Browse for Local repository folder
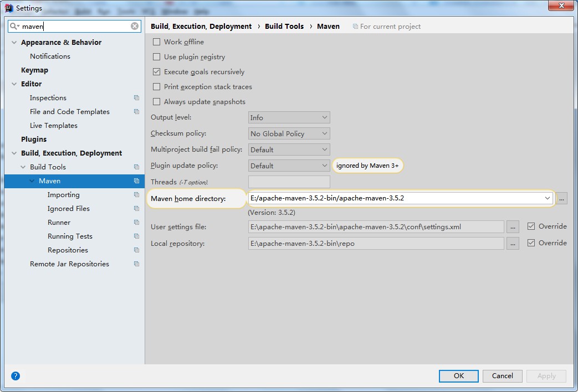 pyautogui.click(x=513, y=244)
